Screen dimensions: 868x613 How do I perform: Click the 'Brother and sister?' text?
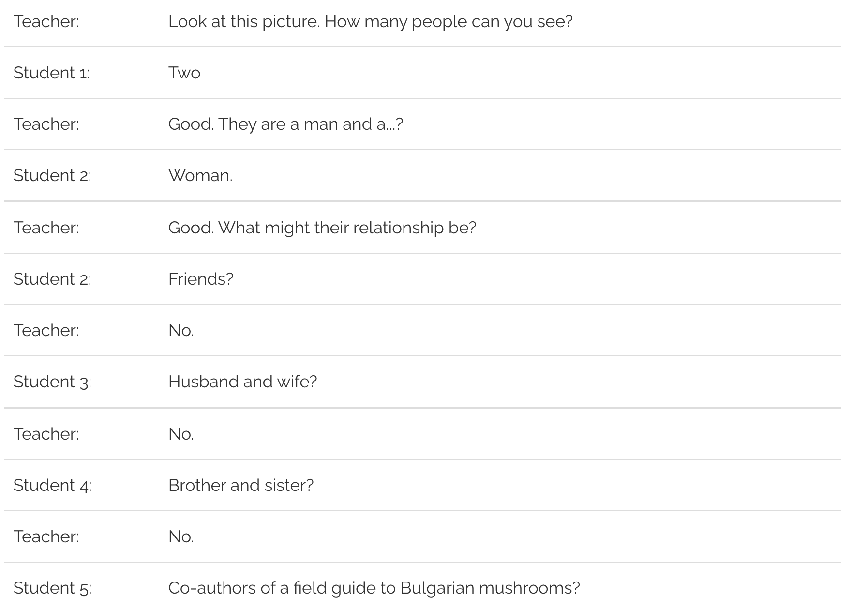click(241, 485)
